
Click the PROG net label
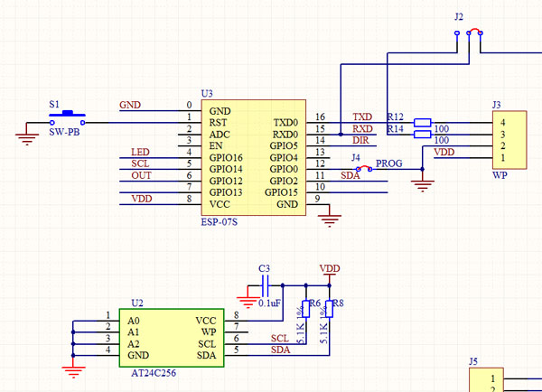388,163
